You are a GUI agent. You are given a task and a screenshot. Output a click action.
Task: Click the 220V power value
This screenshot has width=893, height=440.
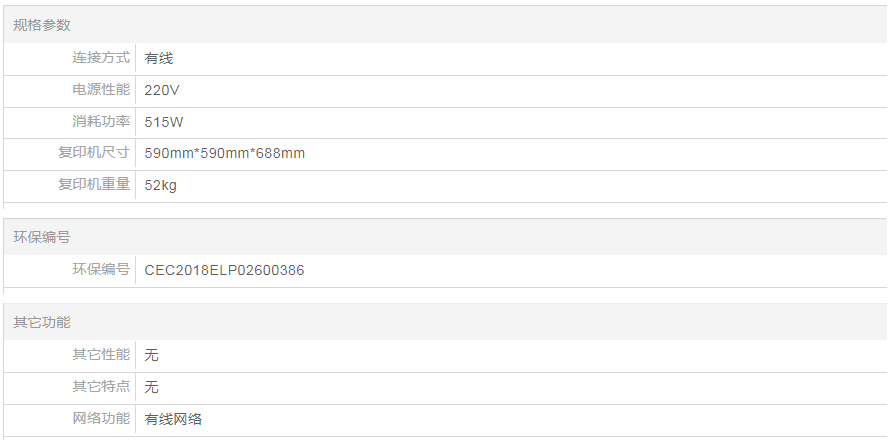[x=162, y=90]
